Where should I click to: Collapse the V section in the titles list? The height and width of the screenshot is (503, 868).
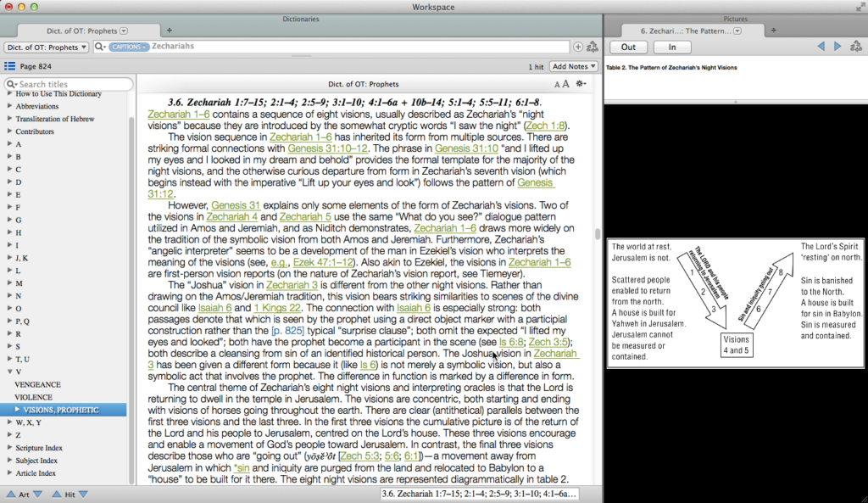9,372
